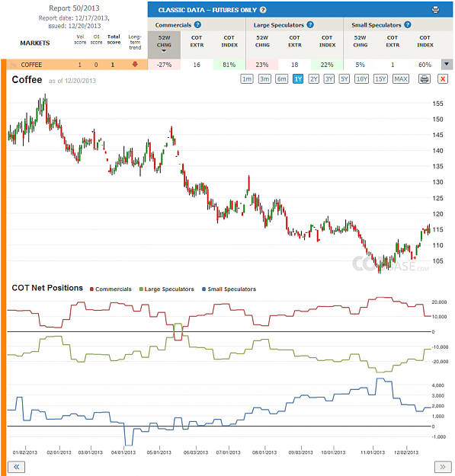
Task: Open the Large Speculators help icon
Action: click(310, 24)
